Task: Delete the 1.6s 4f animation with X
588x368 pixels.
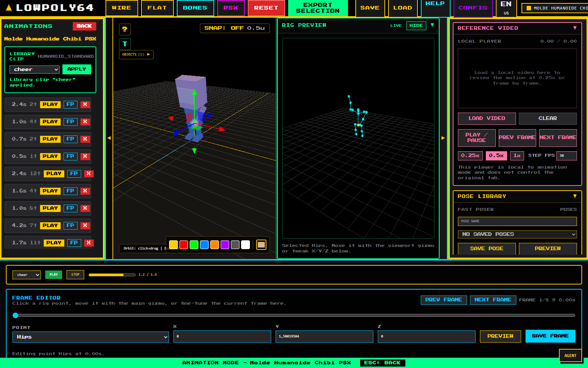Action: click(85, 191)
